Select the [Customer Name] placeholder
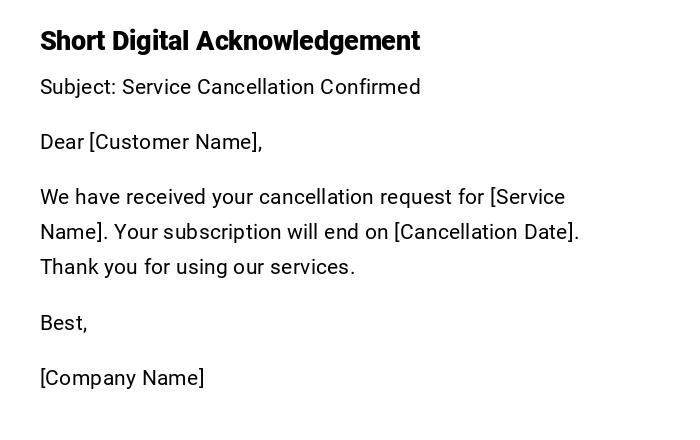 click(x=176, y=142)
